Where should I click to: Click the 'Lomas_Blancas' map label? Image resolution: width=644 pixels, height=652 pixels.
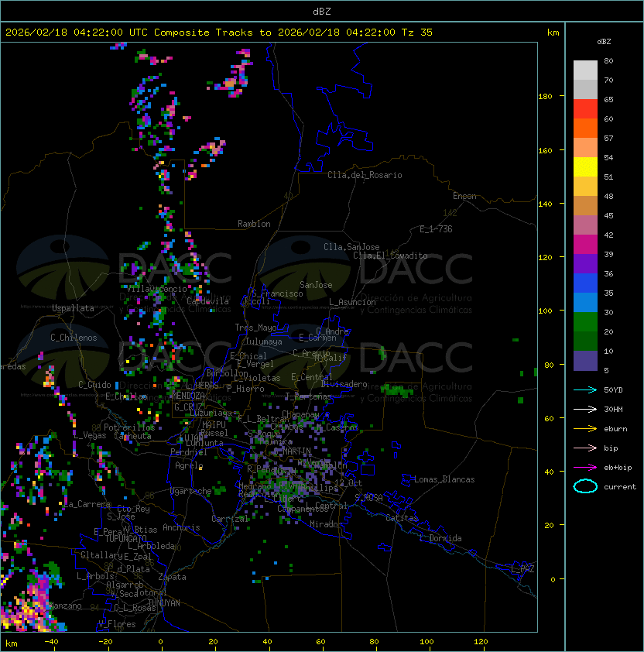(444, 479)
